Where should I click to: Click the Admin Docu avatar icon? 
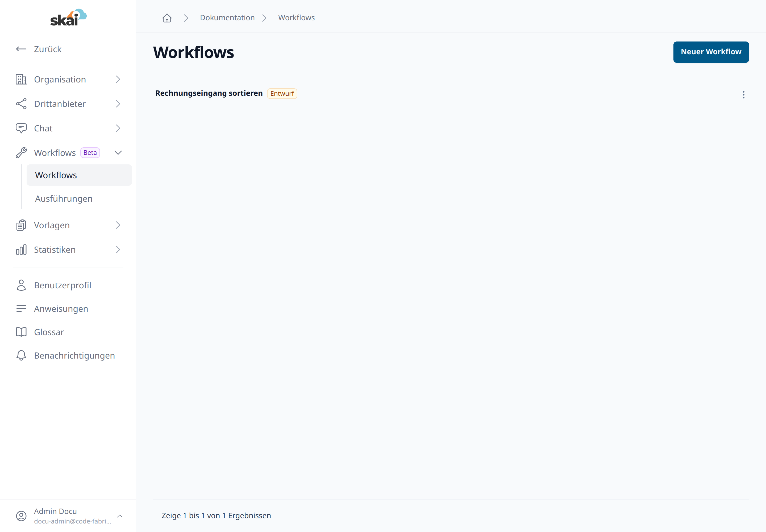click(x=21, y=516)
